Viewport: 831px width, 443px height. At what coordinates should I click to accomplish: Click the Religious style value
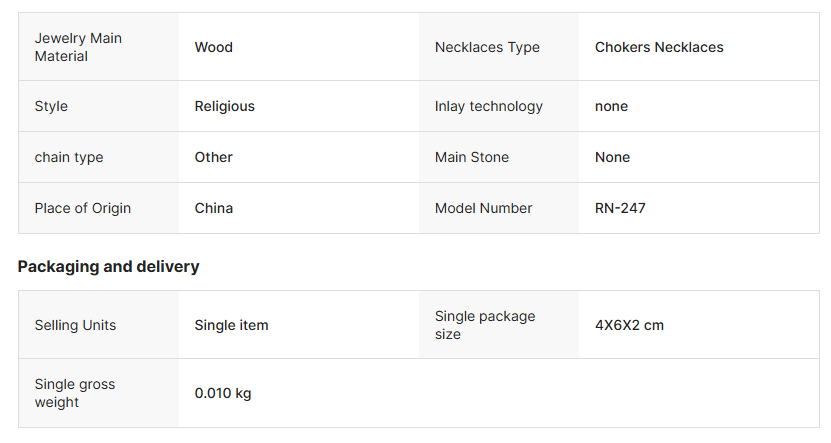[x=224, y=106]
